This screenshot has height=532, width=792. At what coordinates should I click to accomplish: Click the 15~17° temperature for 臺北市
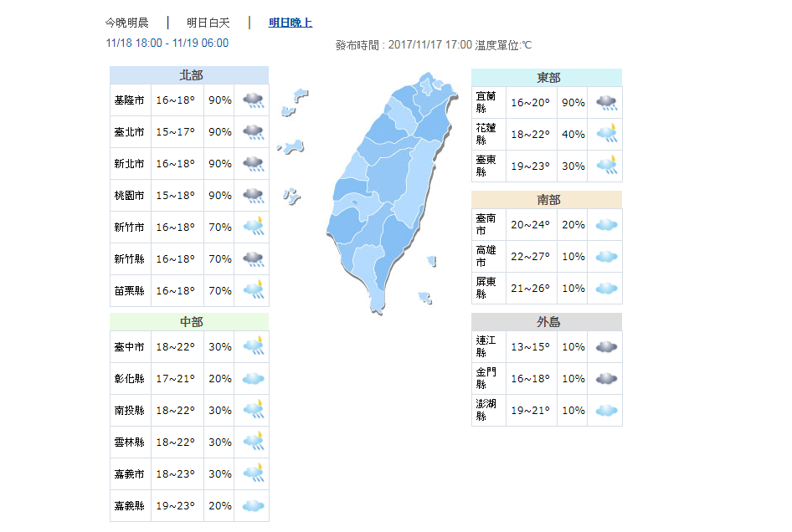175,131
